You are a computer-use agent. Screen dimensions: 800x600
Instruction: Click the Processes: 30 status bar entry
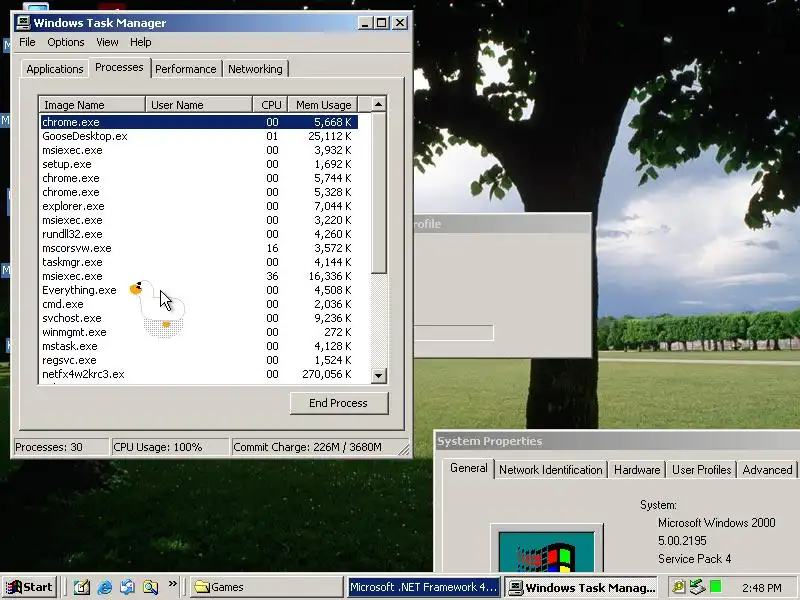click(x=61, y=447)
